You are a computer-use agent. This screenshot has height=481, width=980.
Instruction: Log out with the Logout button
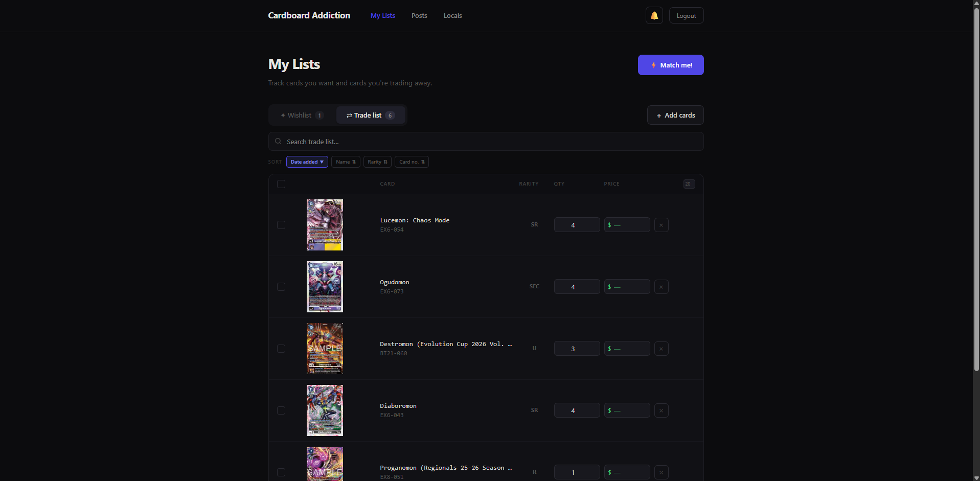[x=686, y=15]
